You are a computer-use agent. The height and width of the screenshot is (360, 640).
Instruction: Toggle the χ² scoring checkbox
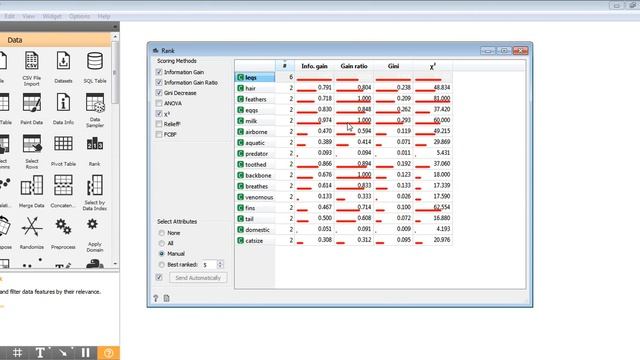click(159, 113)
